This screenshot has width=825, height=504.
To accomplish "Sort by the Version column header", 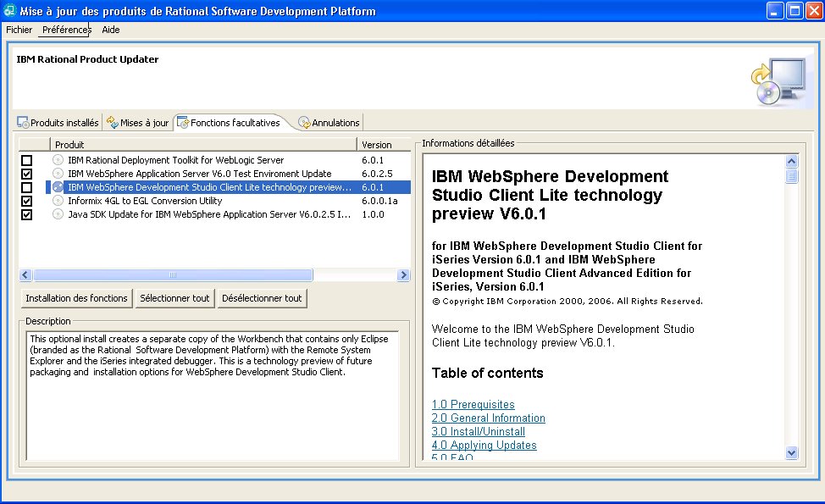I will pos(384,145).
